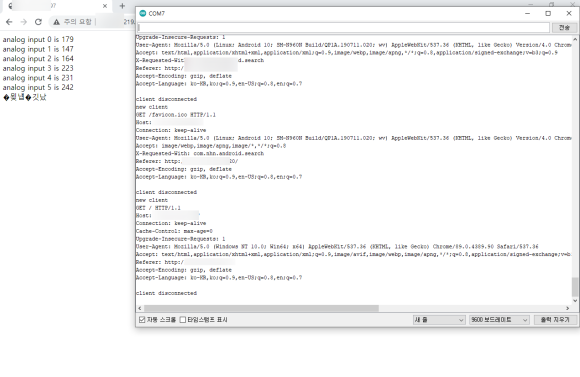Click the garbled Korean text line on webpage
The width and height of the screenshot is (580, 377).
click(25, 97)
